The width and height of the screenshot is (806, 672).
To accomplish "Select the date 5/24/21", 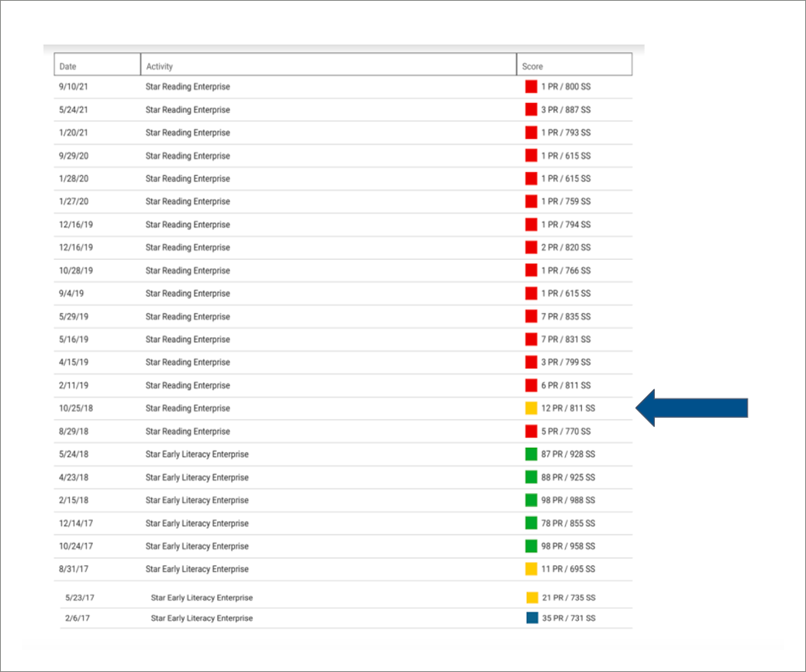I will click(x=74, y=109).
